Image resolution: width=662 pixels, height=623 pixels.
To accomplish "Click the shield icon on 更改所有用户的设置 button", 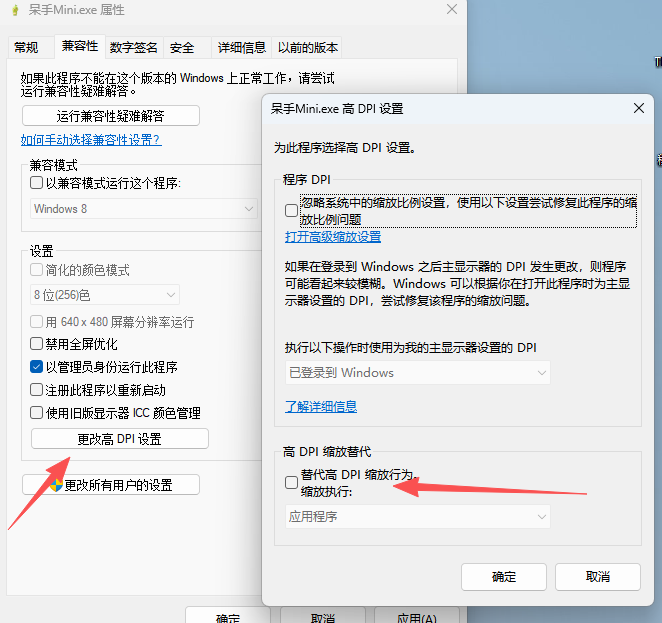I will pos(56,485).
